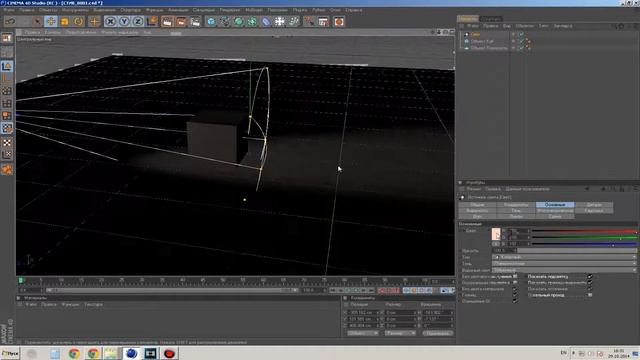
Task: Open the Объект dropdown in coordinates panel
Action: [x=362, y=333]
